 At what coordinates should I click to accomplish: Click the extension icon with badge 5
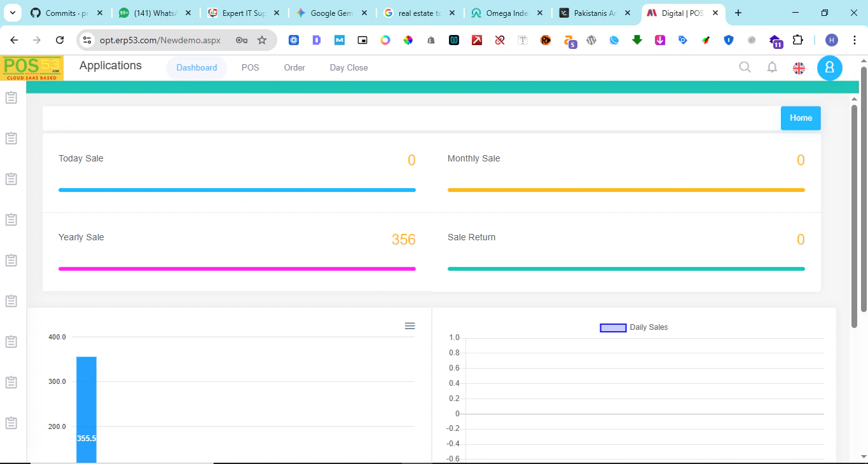click(x=570, y=41)
